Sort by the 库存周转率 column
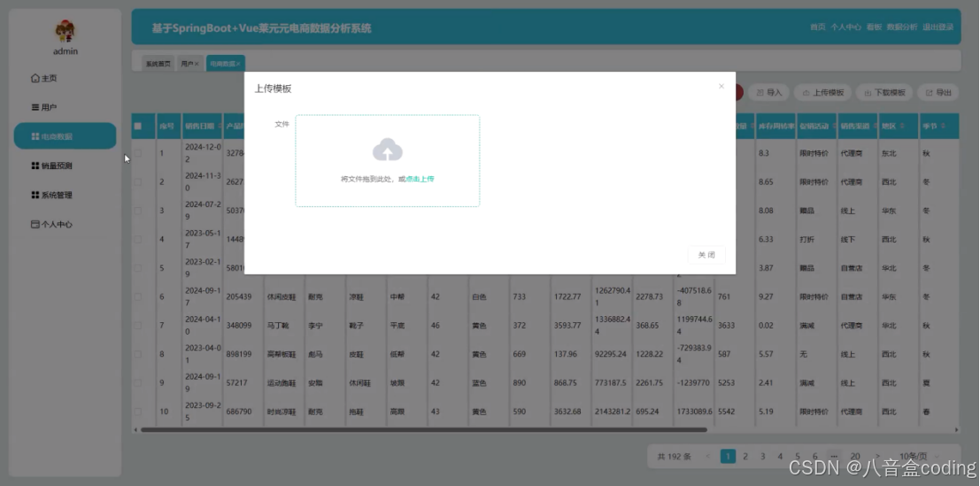The width and height of the screenshot is (980, 486). coord(776,127)
